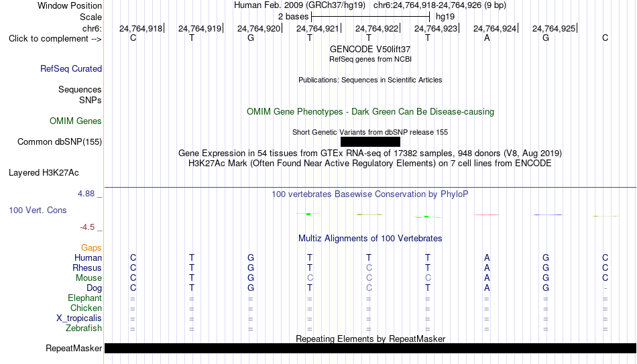Image resolution: width=637 pixels, height=364 pixels.
Task: Select the Zebrafish species label
Action: pyautogui.click(x=84, y=328)
